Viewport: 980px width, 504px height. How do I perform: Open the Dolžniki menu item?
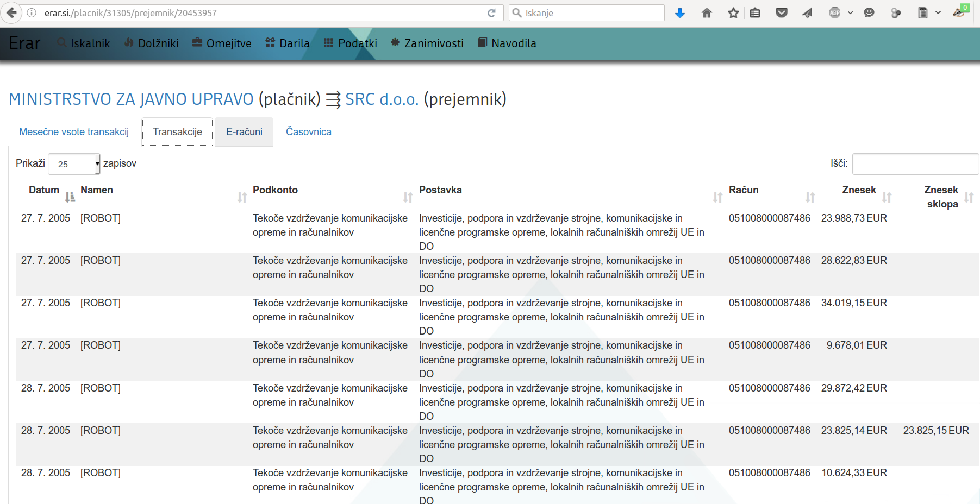click(152, 43)
